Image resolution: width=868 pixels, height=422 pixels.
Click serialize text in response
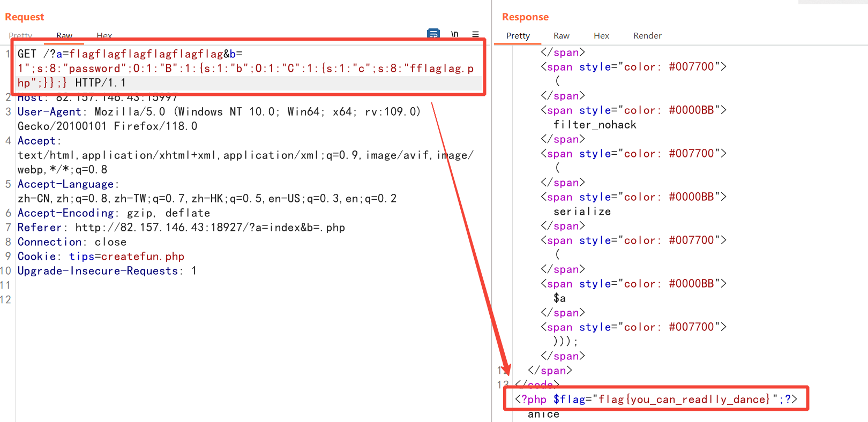pos(582,211)
